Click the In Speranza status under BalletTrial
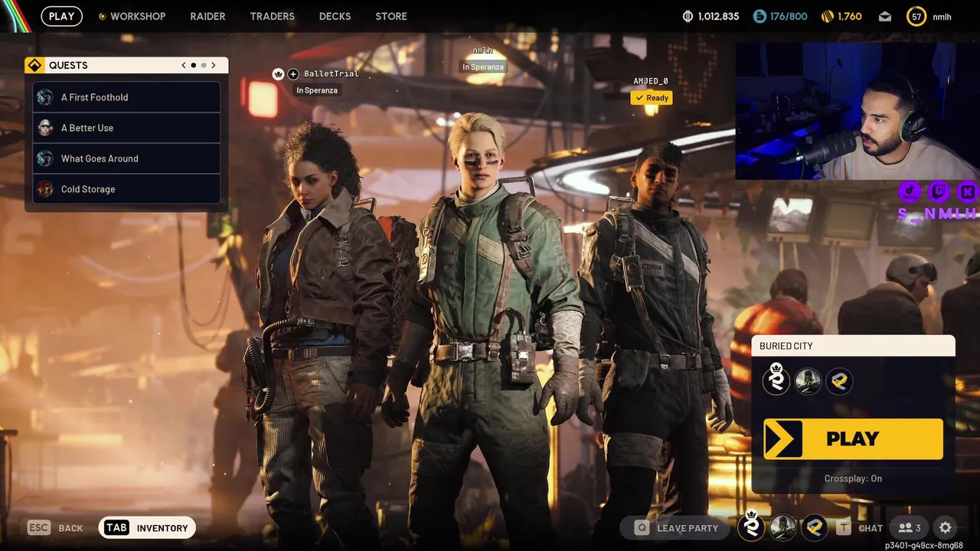980x551 pixels. (x=317, y=90)
